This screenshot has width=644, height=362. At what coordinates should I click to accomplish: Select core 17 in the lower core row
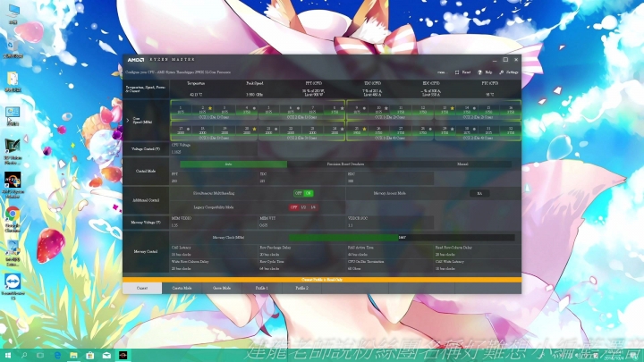tap(181, 130)
